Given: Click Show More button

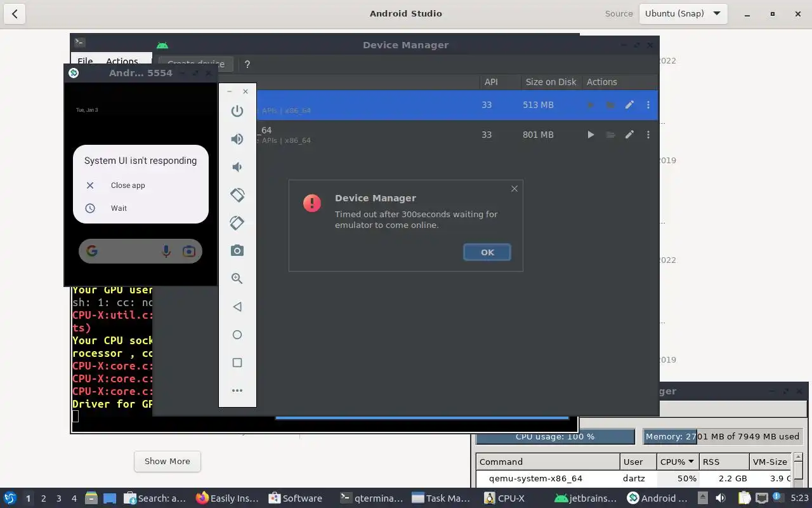Looking at the screenshot, I should [x=167, y=461].
